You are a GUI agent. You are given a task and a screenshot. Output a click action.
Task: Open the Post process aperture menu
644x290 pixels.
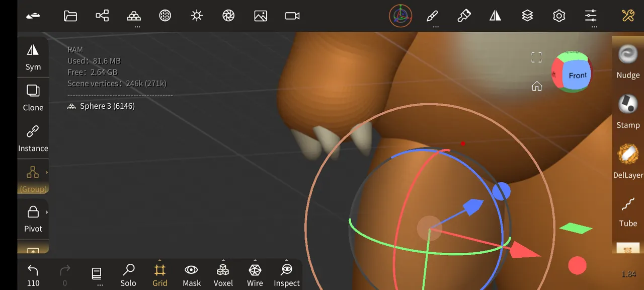click(x=228, y=16)
